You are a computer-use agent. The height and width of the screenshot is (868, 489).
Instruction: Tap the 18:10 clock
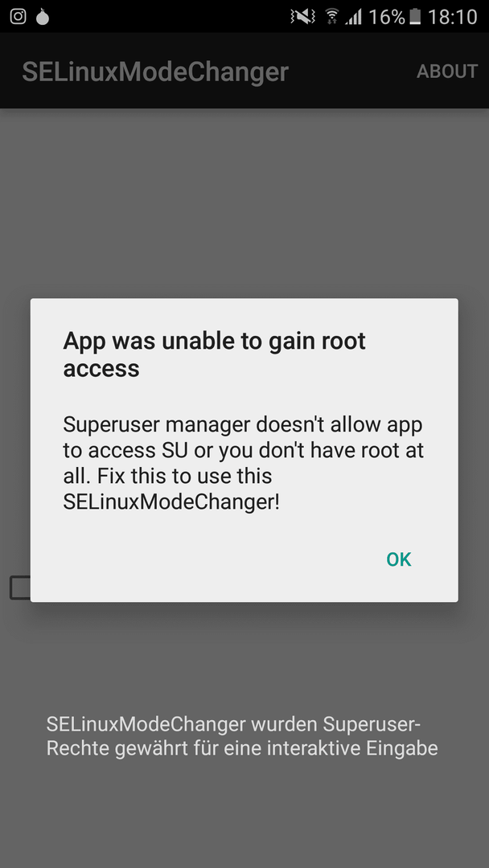point(453,17)
